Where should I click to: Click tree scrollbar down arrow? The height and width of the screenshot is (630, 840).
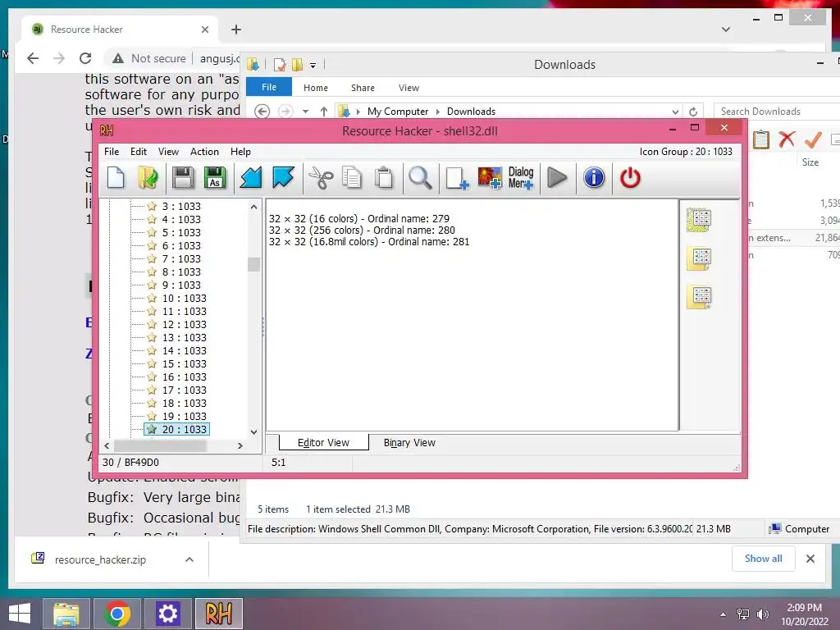point(254,431)
